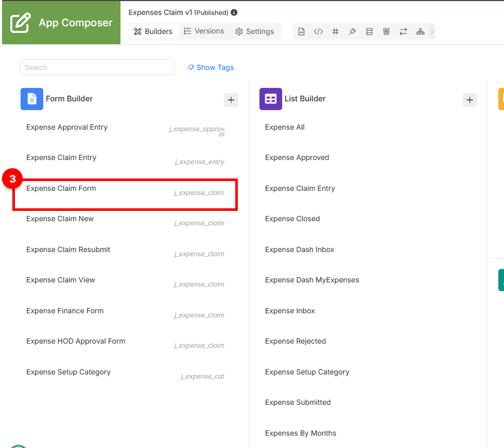
Task: Open the Expense Claim View form
Action: [x=61, y=280]
